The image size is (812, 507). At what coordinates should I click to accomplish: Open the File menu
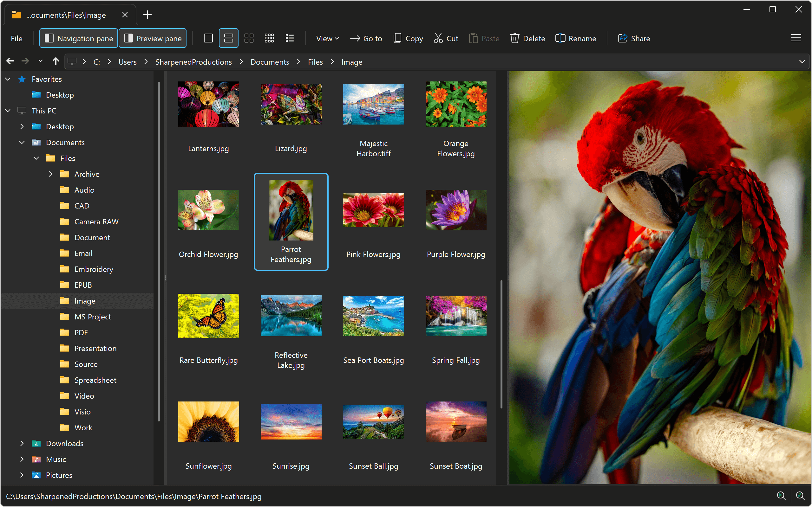tap(16, 38)
